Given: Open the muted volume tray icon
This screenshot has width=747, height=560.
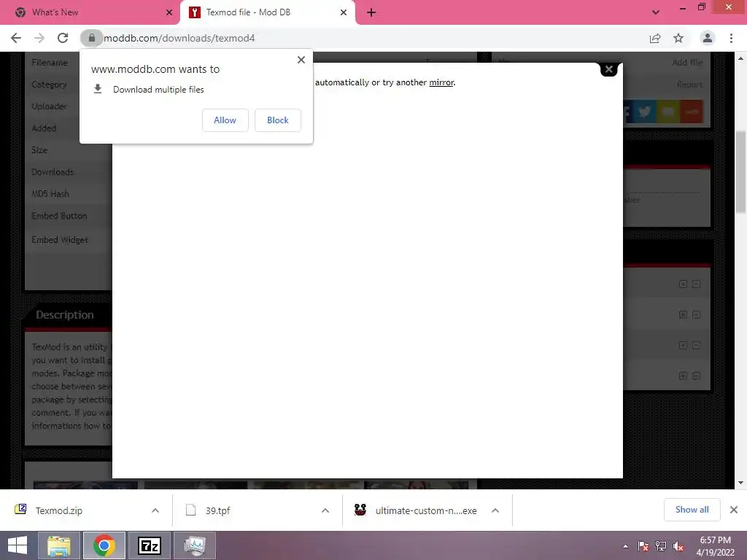Looking at the screenshot, I should (x=678, y=546).
